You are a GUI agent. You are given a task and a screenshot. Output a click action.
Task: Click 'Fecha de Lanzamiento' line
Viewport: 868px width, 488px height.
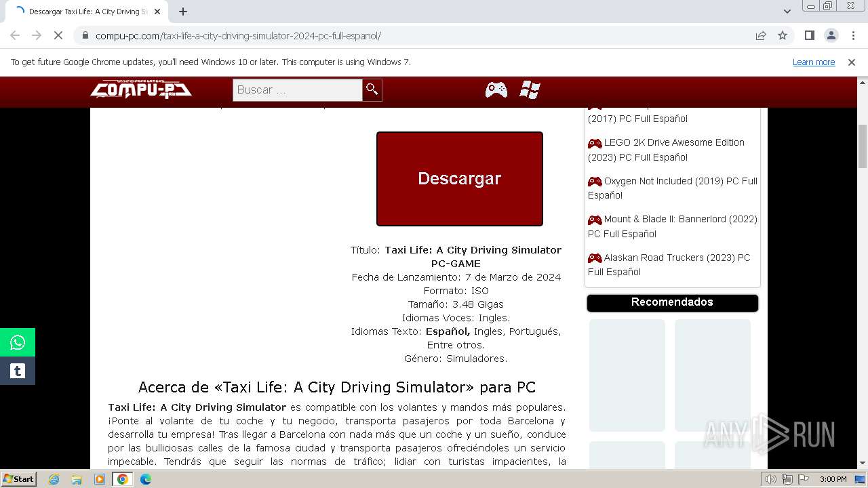456,277
